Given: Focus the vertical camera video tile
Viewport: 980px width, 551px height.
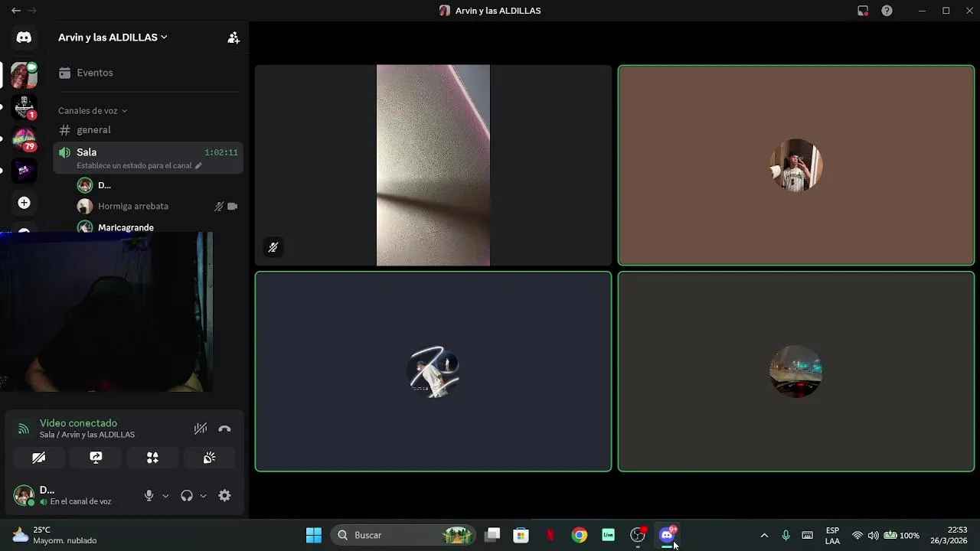Looking at the screenshot, I should 433,165.
